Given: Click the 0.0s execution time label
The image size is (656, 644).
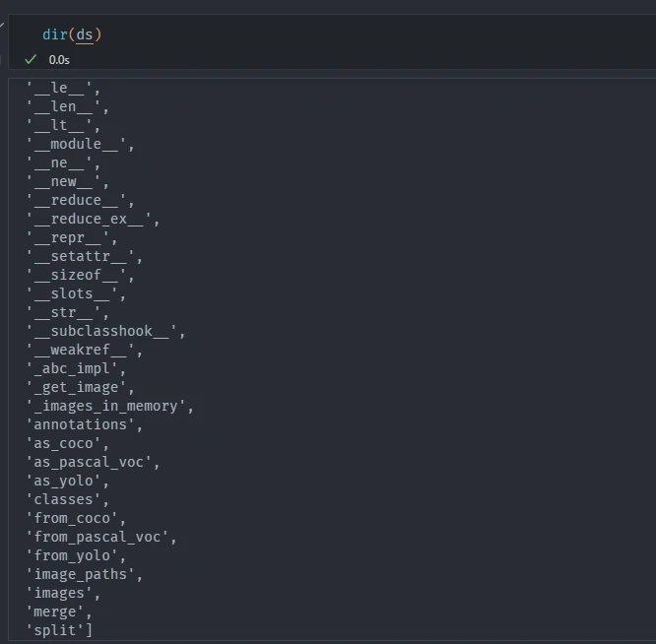Looking at the screenshot, I should [x=59, y=60].
